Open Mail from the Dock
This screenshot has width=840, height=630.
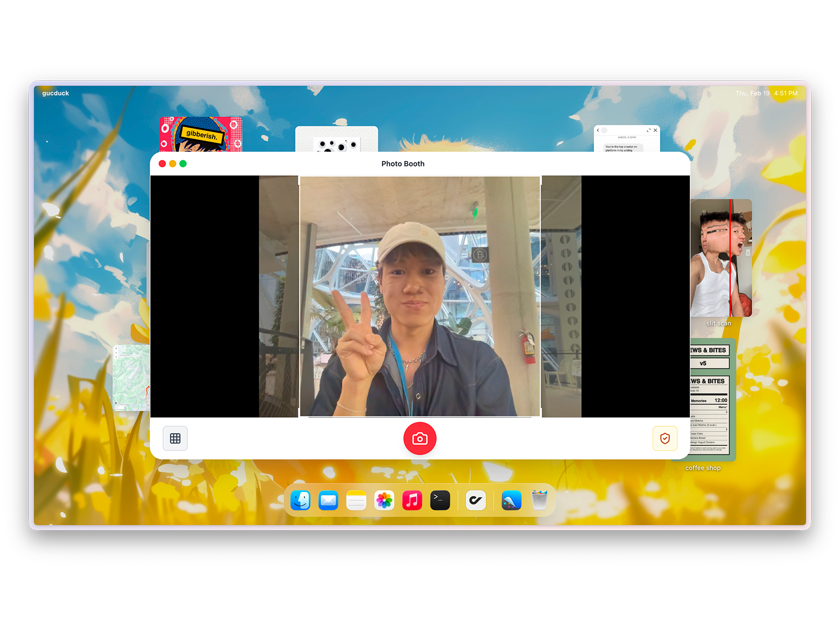pyautogui.click(x=328, y=500)
